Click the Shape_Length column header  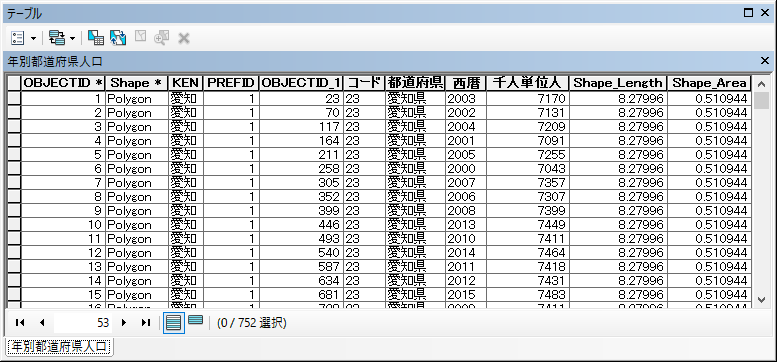(617, 83)
